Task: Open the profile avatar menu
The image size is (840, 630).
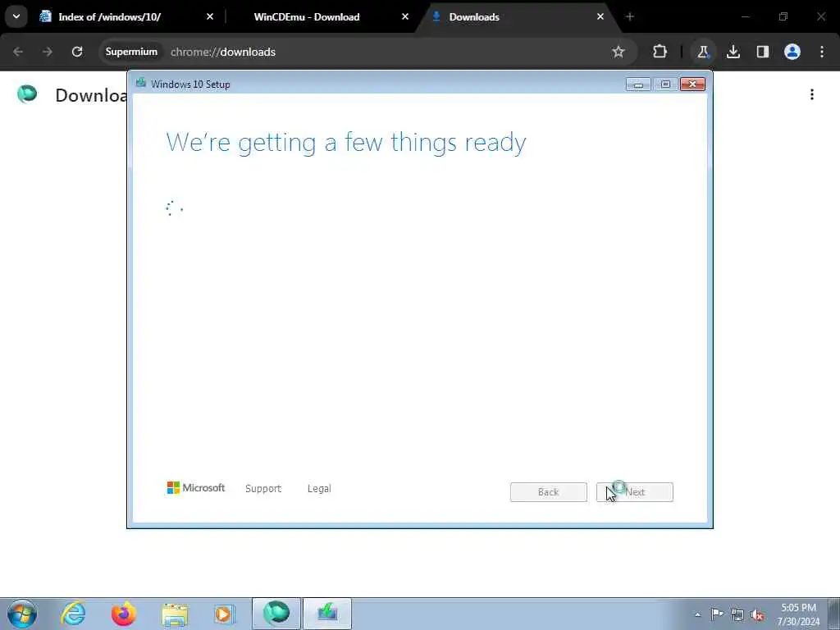Action: tap(792, 52)
